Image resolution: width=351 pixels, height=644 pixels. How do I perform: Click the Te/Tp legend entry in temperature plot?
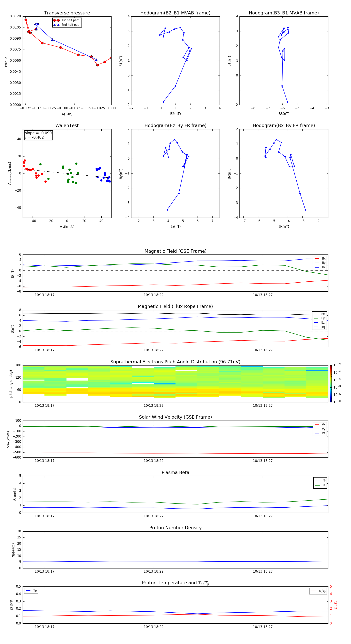(x=318, y=591)
